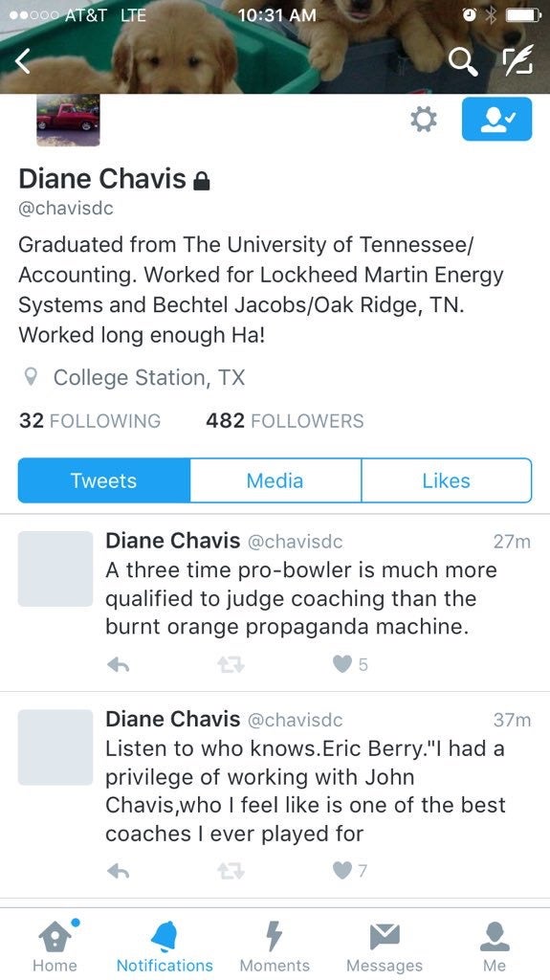The height and width of the screenshot is (980, 550).
Task: Open the 32 Following list
Action: (90, 421)
